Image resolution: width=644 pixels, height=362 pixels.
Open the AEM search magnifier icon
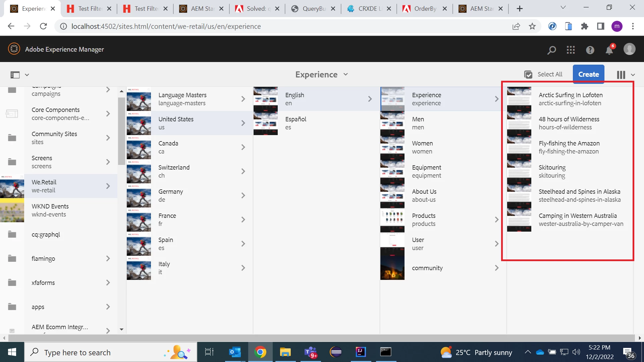click(551, 50)
